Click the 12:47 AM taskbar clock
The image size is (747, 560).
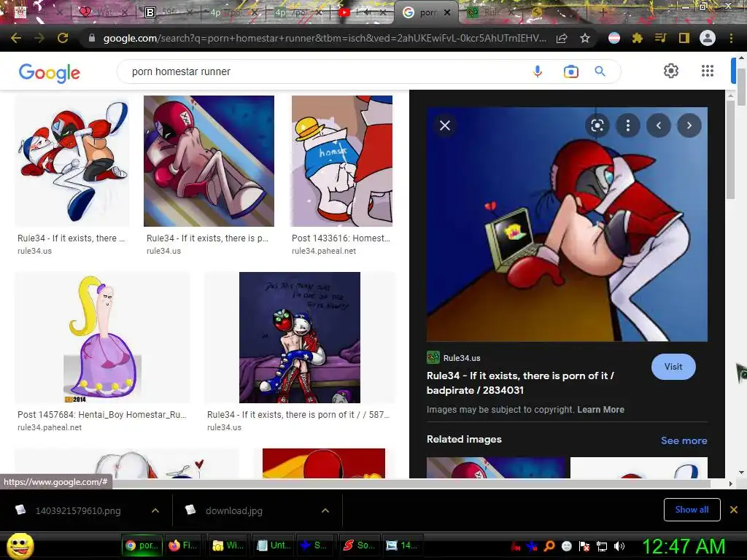pos(684,546)
